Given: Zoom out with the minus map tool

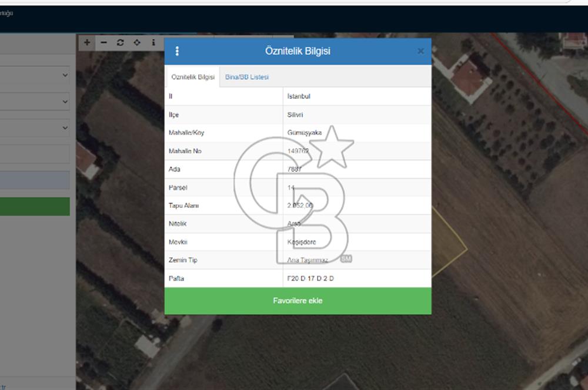Looking at the screenshot, I should point(103,42).
